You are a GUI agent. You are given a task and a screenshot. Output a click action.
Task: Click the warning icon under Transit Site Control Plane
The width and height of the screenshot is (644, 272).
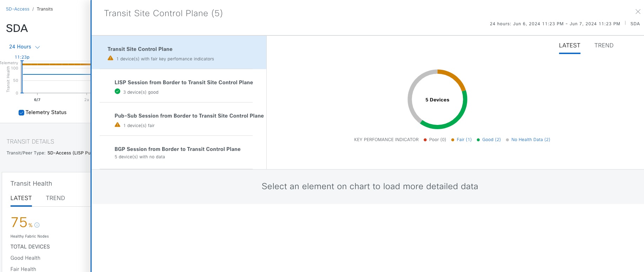[111, 58]
